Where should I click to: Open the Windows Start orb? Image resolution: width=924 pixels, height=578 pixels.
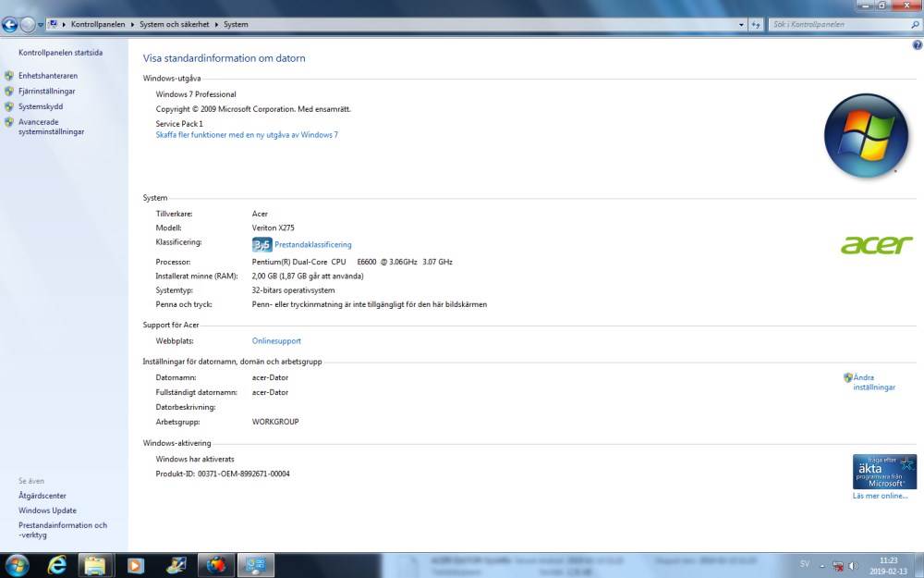click(x=17, y=566)
